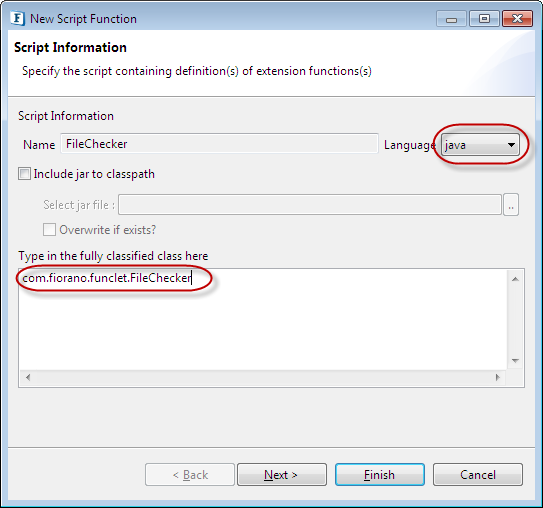Cancel the New Script Function wizard
The image size is (543, 508).
(x=478, y=474)
